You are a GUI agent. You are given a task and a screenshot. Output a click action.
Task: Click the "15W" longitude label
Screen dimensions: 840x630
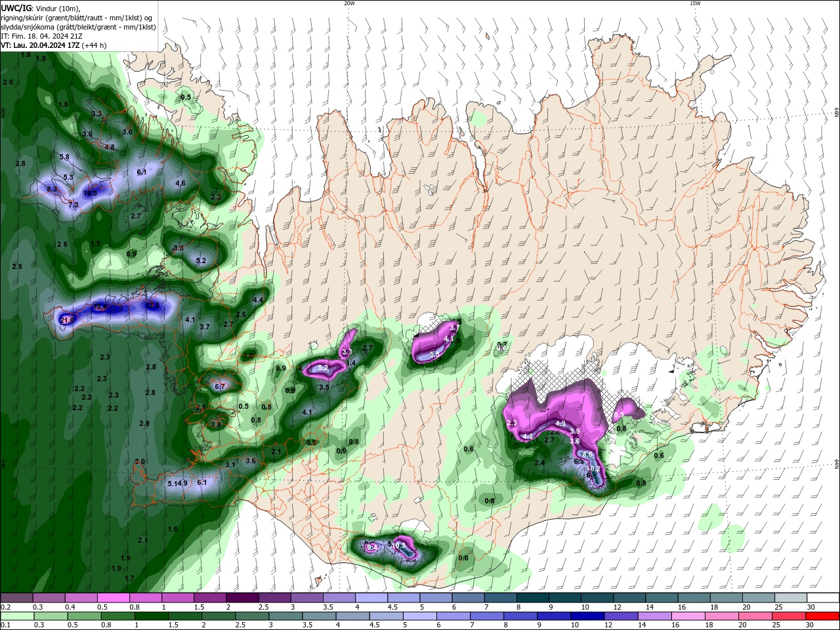coord(695,3)
